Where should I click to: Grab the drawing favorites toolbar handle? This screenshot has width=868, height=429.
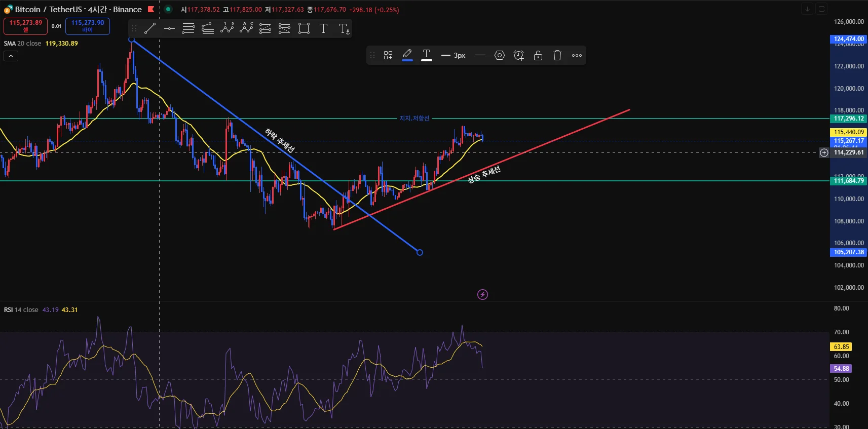tap(134, 28)
